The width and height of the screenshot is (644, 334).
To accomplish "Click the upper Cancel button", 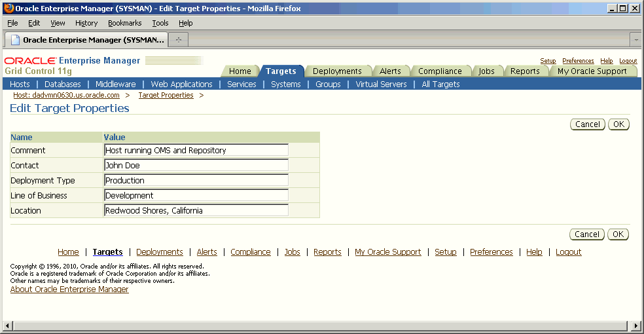I will (587, 124).
